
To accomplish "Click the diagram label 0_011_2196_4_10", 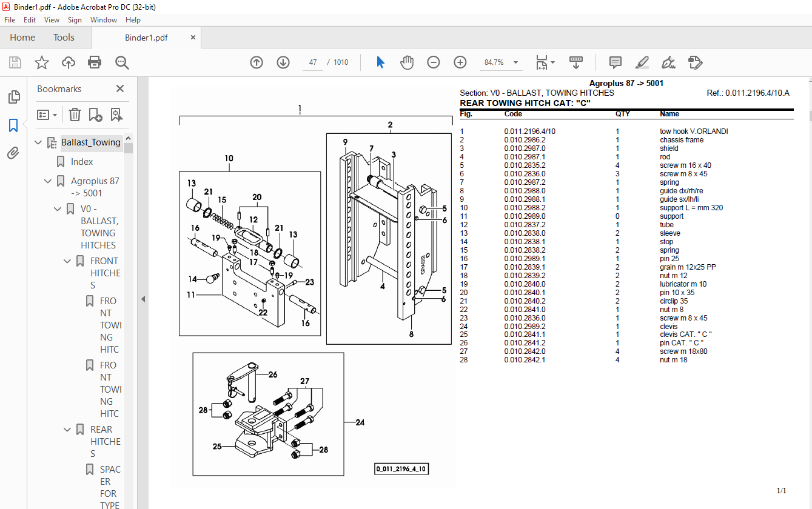I will tap(401, 469).
